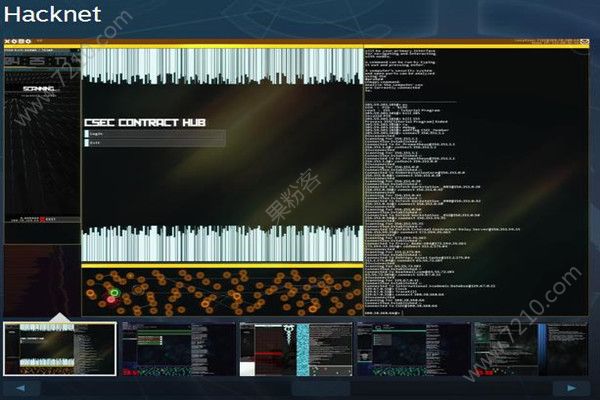This screenshot has width=600, height=400.
Task: Open the fourth screenshot thumbnail
Action: (413, 348)
